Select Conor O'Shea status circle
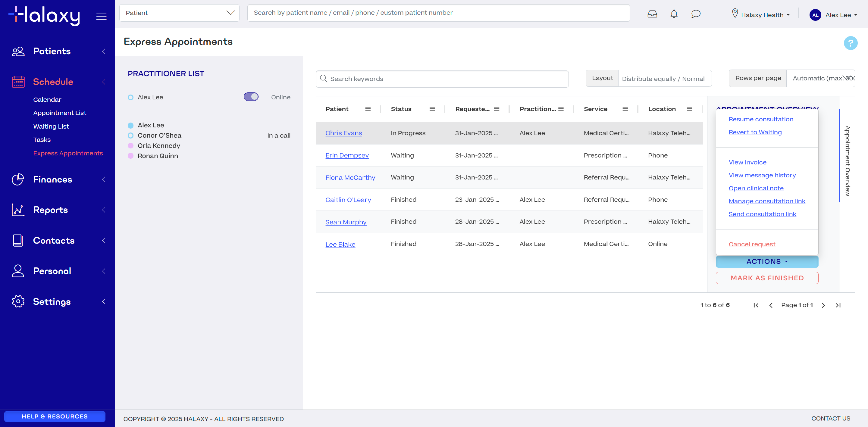 point(130,136)
